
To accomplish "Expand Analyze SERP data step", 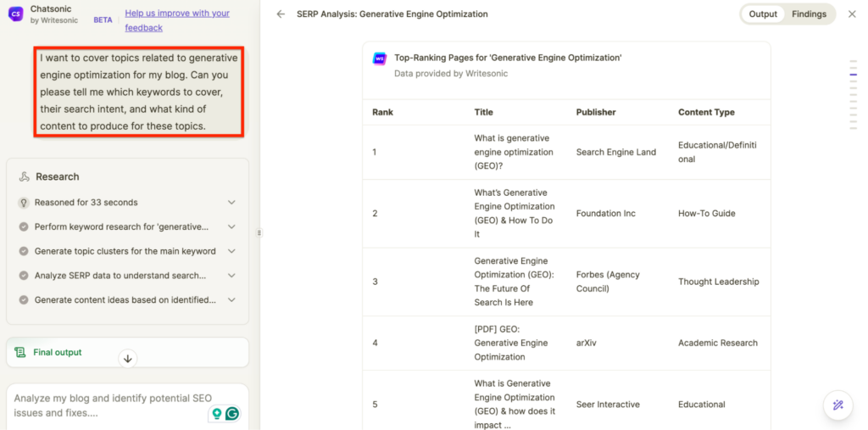I will tap(231, 276).
